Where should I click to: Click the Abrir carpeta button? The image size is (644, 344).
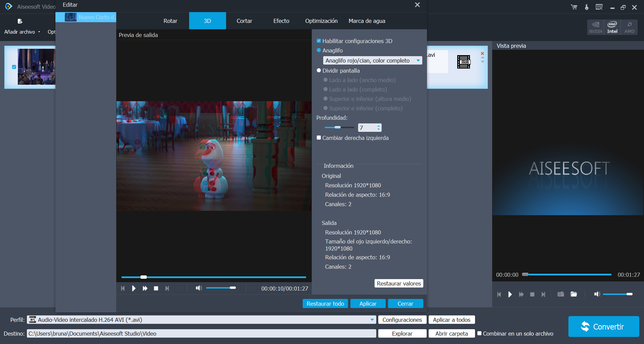click(452, 334)
